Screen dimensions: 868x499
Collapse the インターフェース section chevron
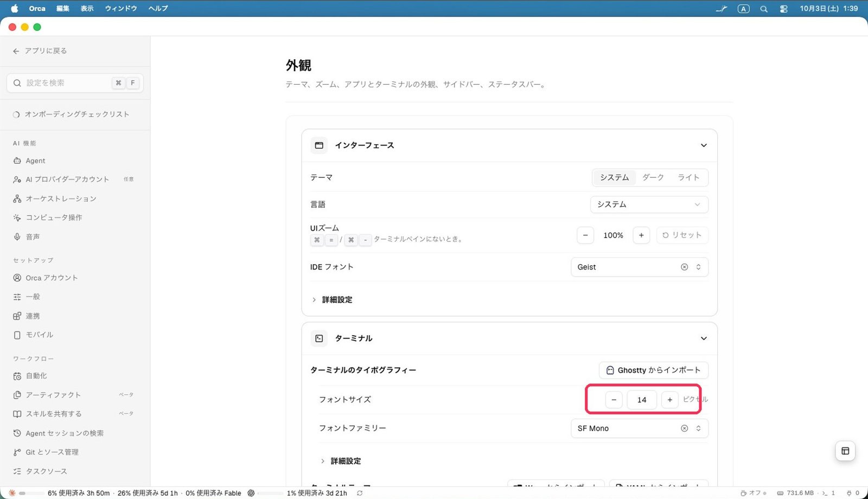(704, 145)
